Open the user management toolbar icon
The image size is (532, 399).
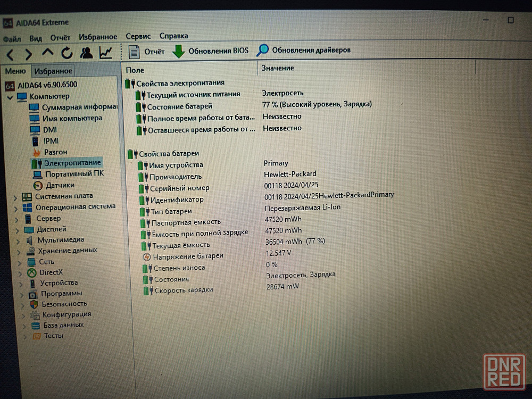86,53
